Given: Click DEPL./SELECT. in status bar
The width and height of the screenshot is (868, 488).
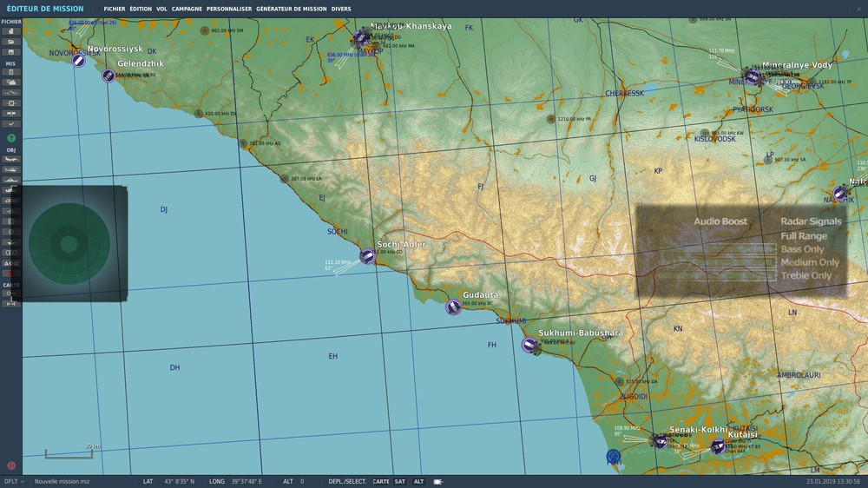Looking at the screenshot, I should point(347,481).
